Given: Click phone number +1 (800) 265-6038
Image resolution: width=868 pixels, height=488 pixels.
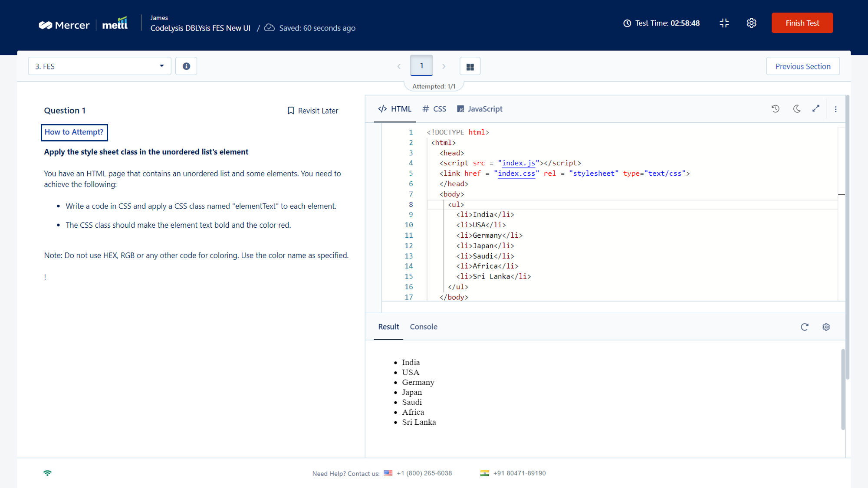Looking at the screenshot, I should click(x=424, y=473).
